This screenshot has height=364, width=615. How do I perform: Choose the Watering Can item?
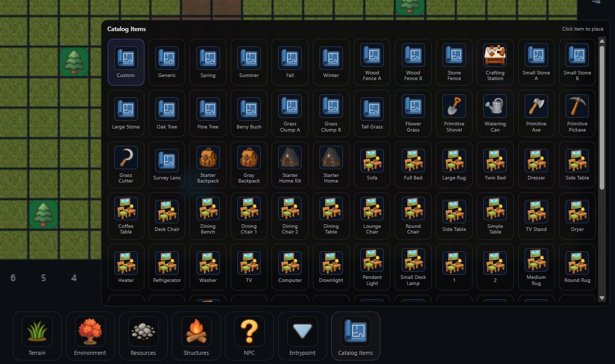(x=495, y=113)
